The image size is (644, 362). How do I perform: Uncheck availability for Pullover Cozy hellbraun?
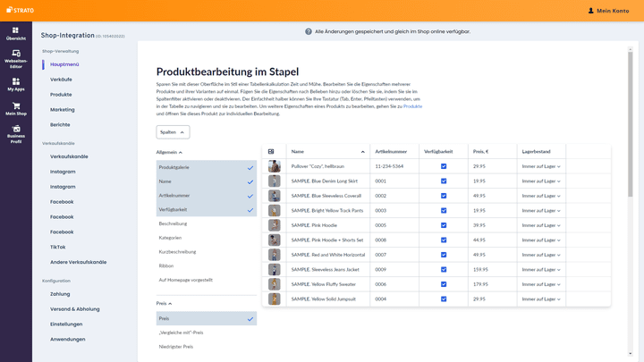(x=444, y=166)
